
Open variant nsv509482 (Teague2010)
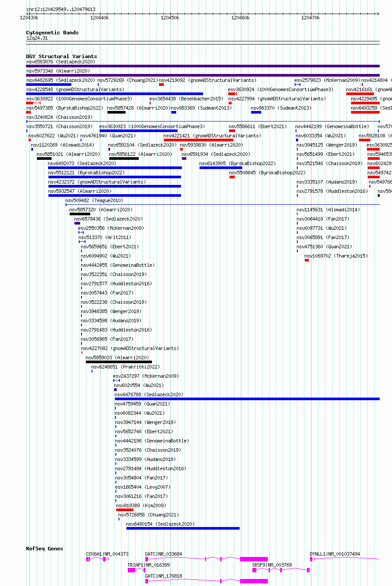pyautogui.click(x=94, y=200)
